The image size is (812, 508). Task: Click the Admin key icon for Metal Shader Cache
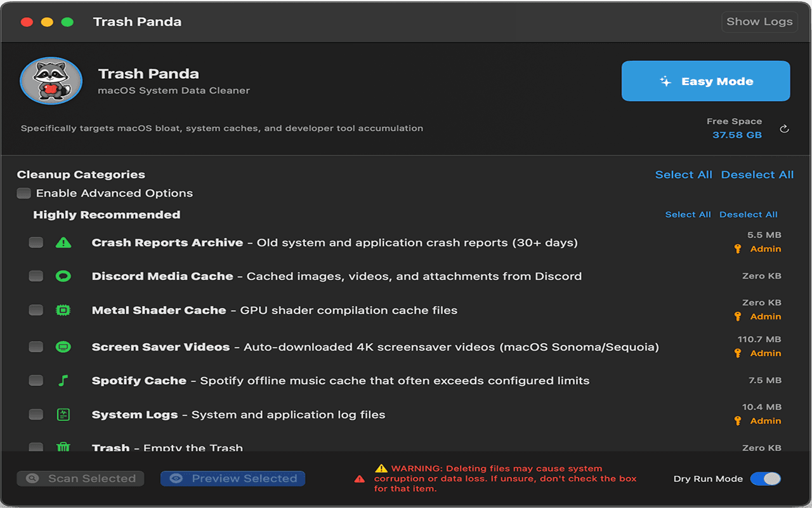[738, 316]
